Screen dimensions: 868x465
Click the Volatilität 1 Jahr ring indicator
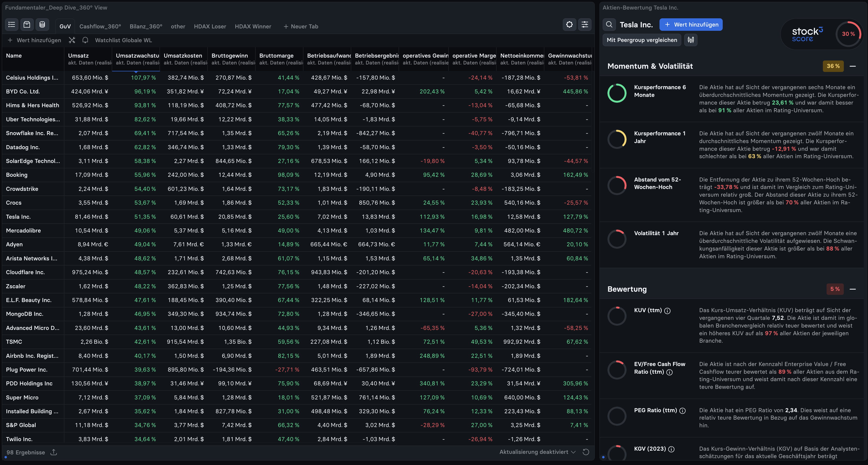click(617, 239)
